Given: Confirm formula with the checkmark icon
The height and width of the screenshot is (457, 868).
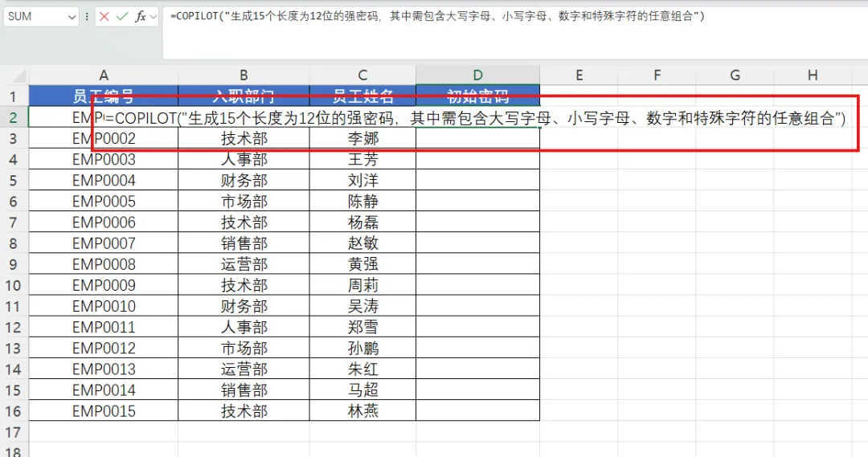Looking at the screenshot, I should pyautogui.click(x=122, y=17).
